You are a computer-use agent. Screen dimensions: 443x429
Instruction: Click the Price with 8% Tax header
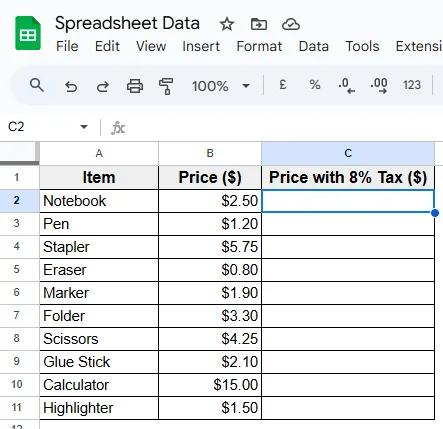point(348,177)
